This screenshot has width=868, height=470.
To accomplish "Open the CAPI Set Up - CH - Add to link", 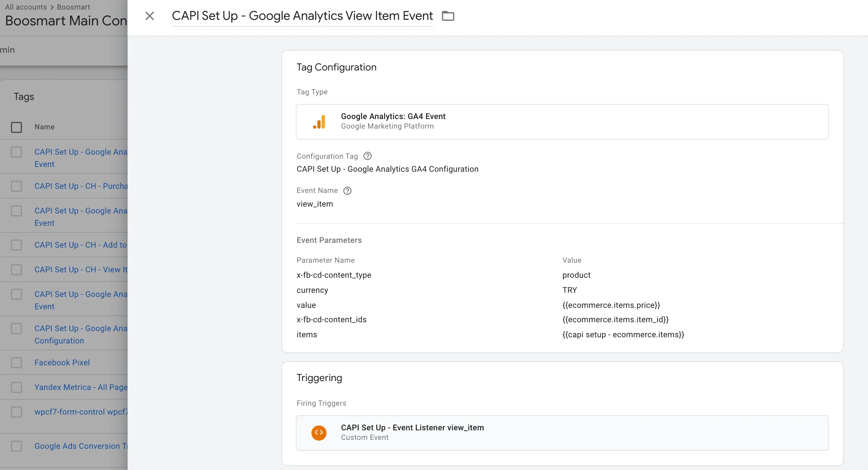I will 81,245.
